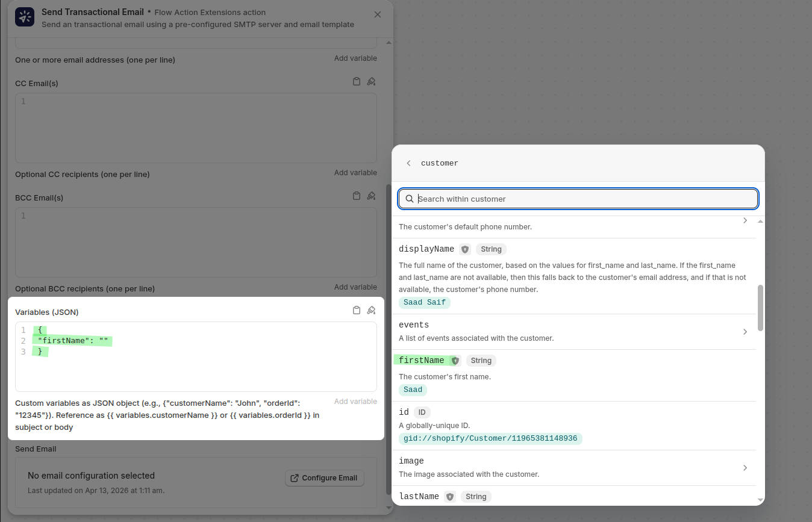812x522 pixels.
Task: Close the Send Transactional Email panel
Action: [378, 14]
